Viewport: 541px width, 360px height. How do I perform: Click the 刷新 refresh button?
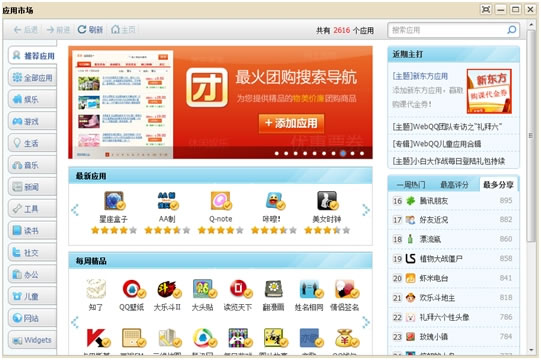click(x=90, y=30)
